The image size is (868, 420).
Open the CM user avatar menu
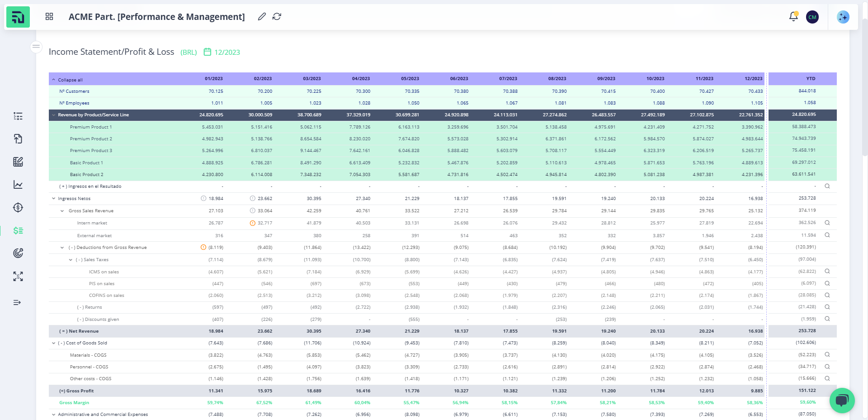(x=812, y=17)
